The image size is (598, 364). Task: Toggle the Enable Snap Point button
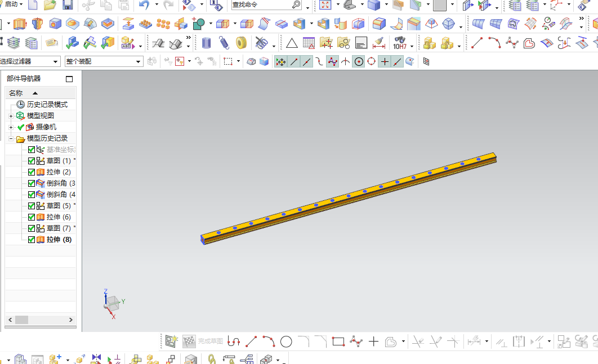click(x=280, y=61)
